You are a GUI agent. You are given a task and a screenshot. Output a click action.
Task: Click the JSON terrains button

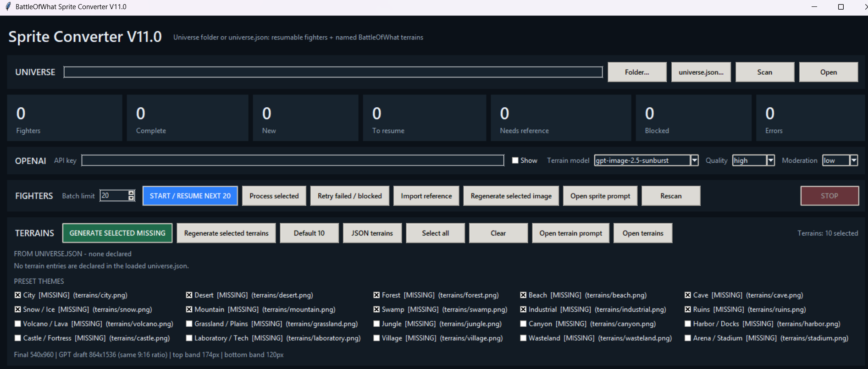(x=372, y=233)
